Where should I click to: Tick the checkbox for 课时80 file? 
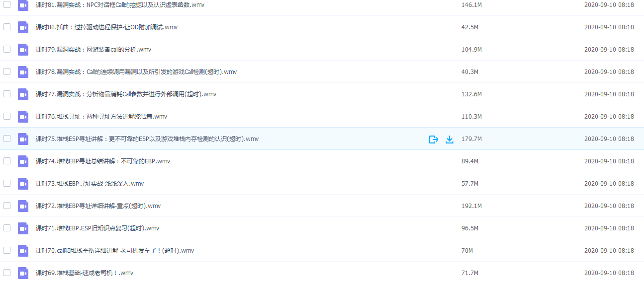click(x=7, y=27)
